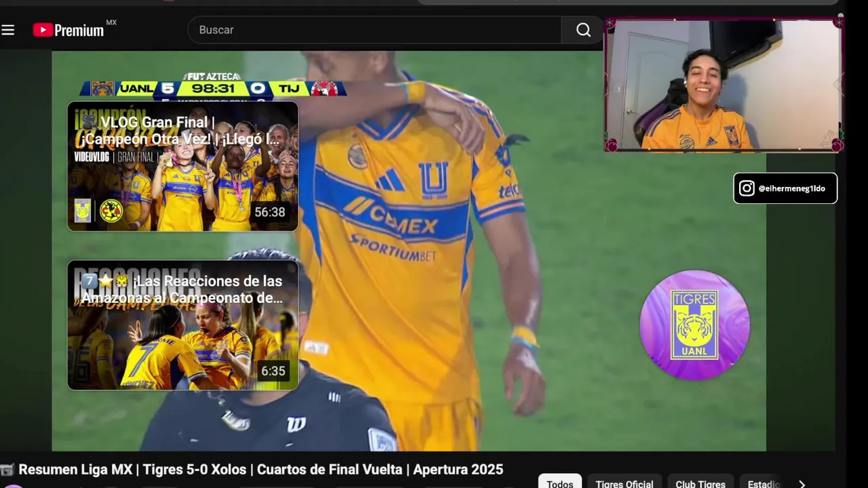Show more filter chips with right chevron

coord(802,484)
